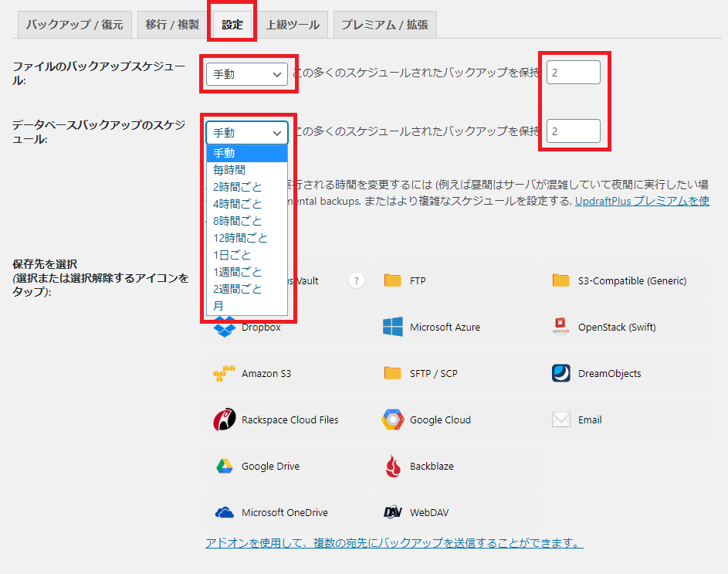Focus the database backup retention count field
This screenshot has height=574, width=728.
click(574, 131)
